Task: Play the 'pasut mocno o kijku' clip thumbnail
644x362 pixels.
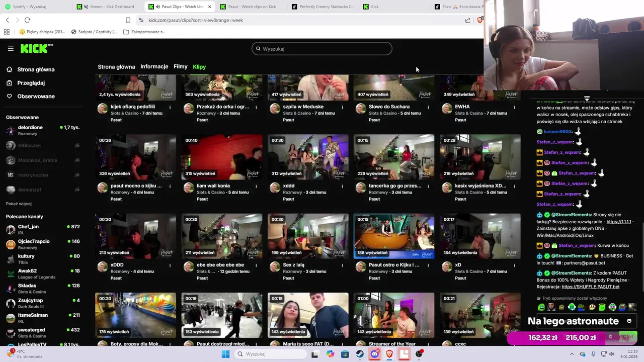Action: pos(136,157)
